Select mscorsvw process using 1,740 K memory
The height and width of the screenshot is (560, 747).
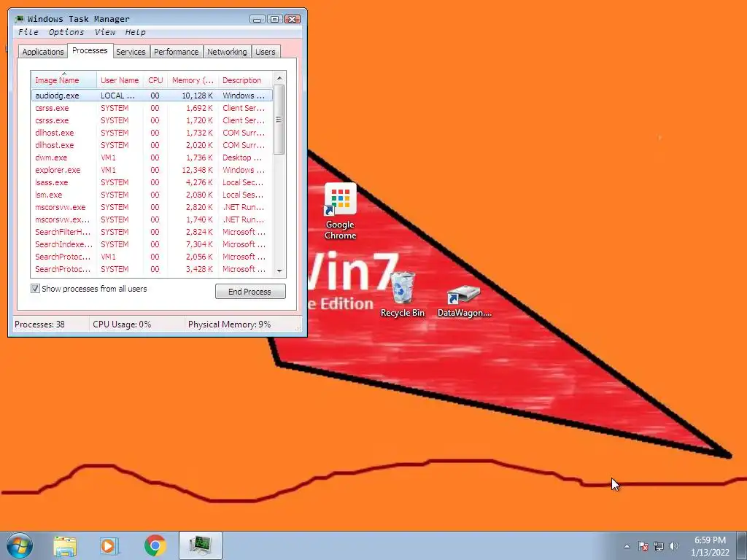(152, 219)
